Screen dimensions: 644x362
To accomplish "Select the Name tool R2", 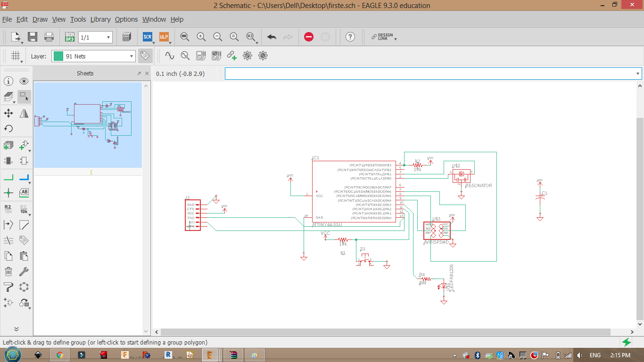I will (8, 209).
